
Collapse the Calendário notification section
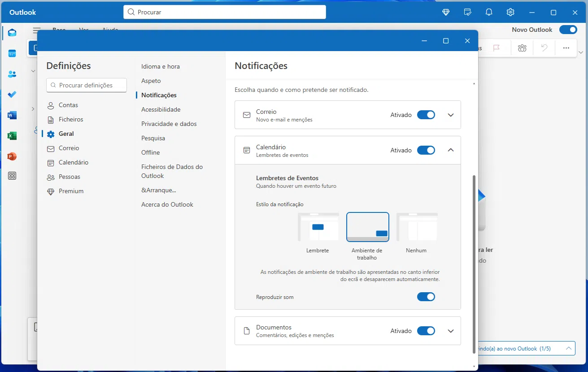pos(451,150)
